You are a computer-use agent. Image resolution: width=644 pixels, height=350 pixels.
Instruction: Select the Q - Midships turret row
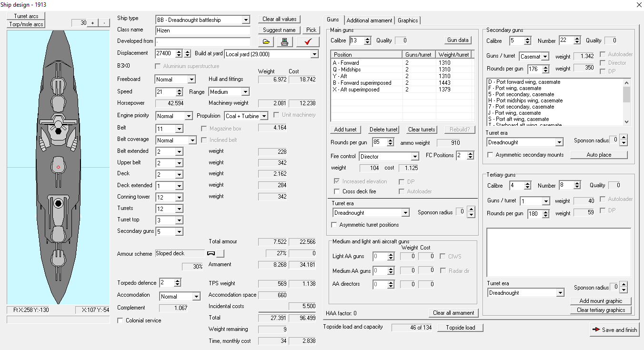coord(402,70)
